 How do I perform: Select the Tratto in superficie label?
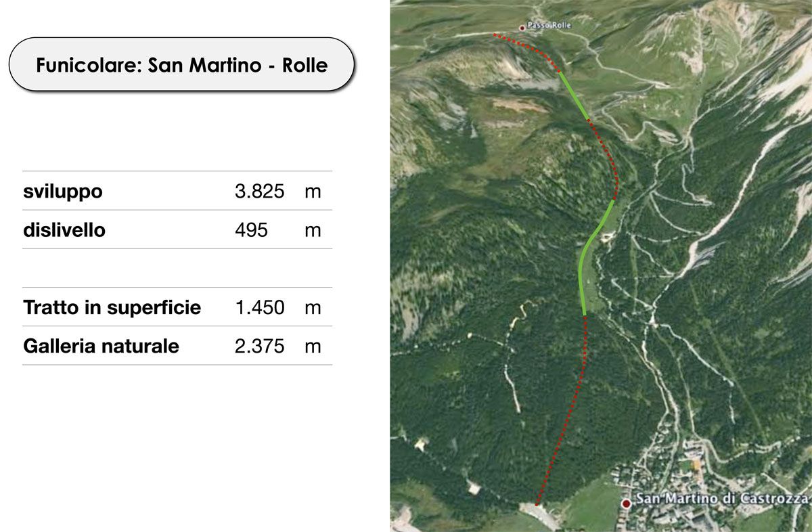[x=112, y=307]
